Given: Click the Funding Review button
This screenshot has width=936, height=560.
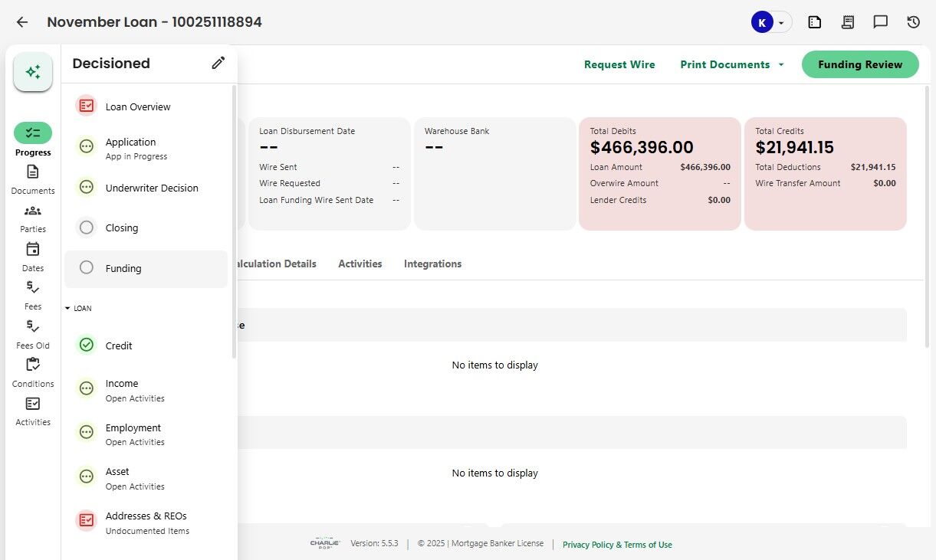Looking at the screenshot, I should tap(859, 64).
